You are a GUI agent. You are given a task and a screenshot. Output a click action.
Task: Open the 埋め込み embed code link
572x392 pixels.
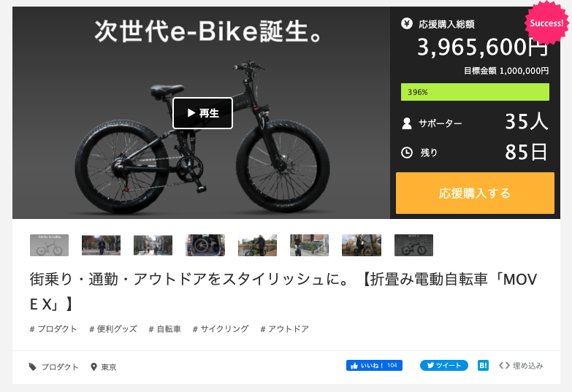[521, 366]
